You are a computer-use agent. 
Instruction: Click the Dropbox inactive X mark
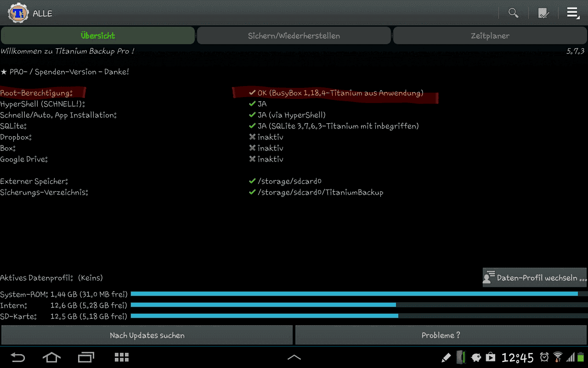(x=252, y=137)
